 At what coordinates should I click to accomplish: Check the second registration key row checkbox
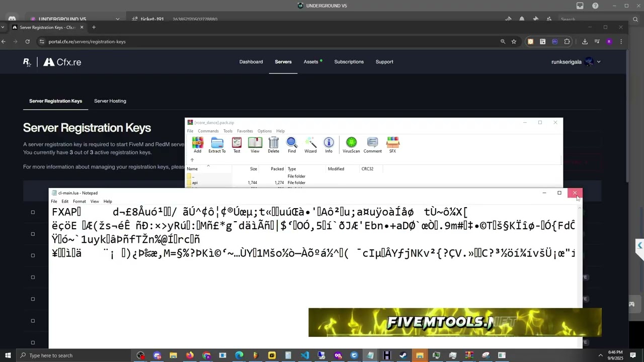(33, 234)
